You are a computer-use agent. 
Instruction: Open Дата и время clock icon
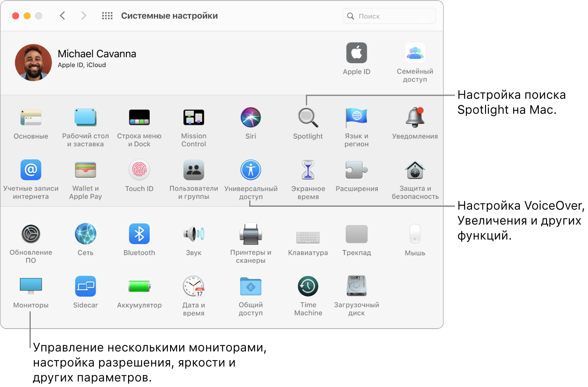pyautogui.click(x=193, y=287)
